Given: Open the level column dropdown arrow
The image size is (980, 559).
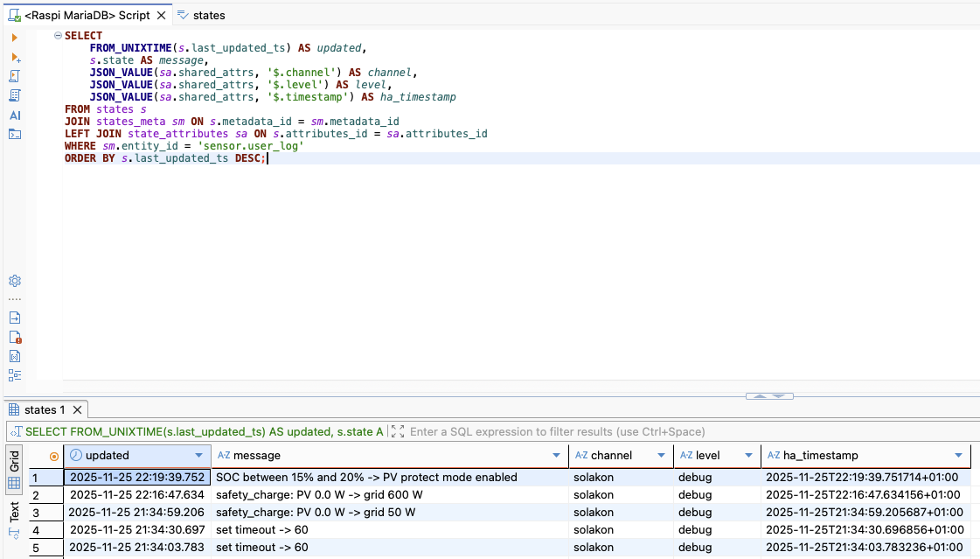Looking at the screenshot, I should pos(748,456).
